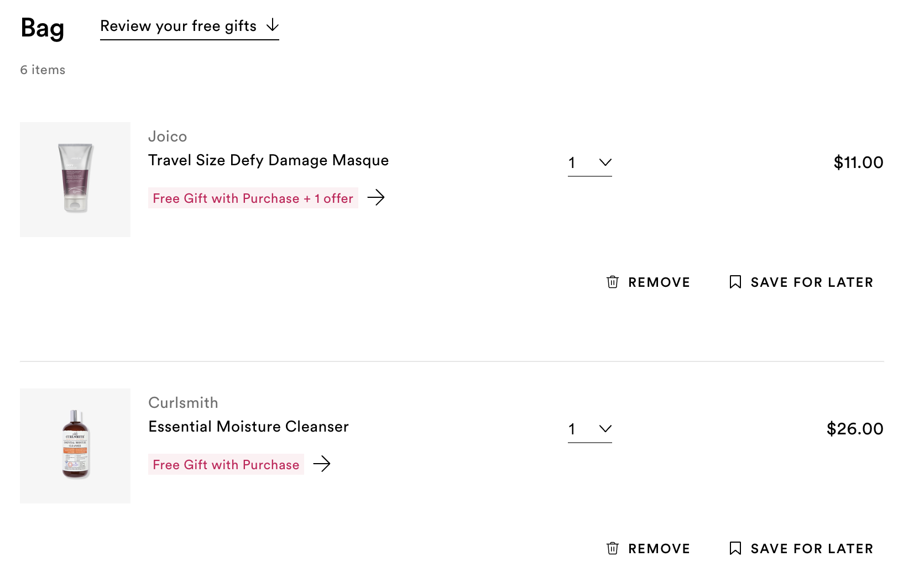The height and width of the screenshot is (588, 919).
Task: View Curlsmith cleanser product thumbnail
Action: (75, 446)
